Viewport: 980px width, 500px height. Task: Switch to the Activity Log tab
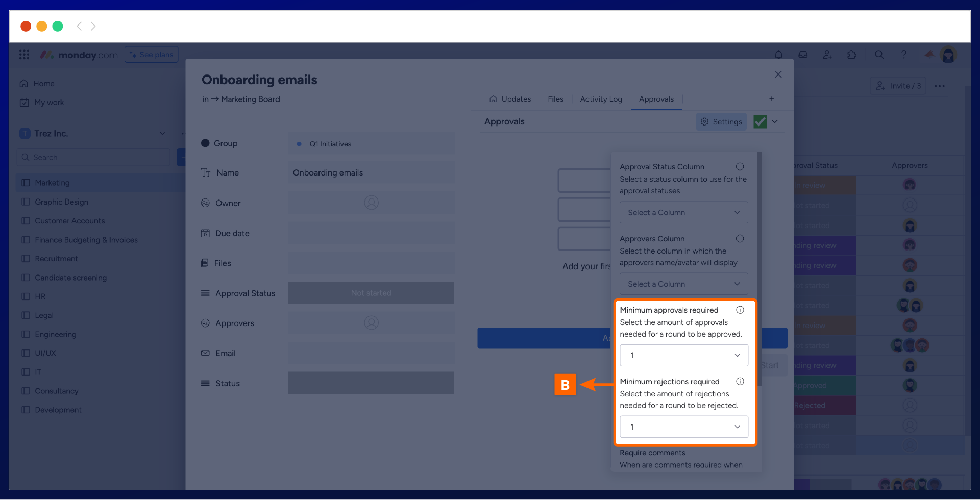[601, 99]
